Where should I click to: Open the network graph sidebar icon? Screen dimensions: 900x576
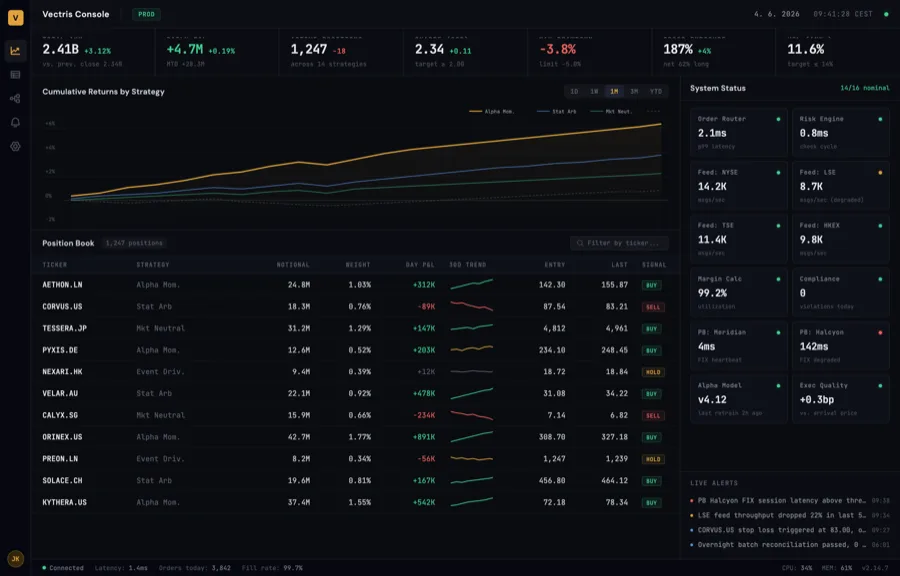tap(15, 99)
